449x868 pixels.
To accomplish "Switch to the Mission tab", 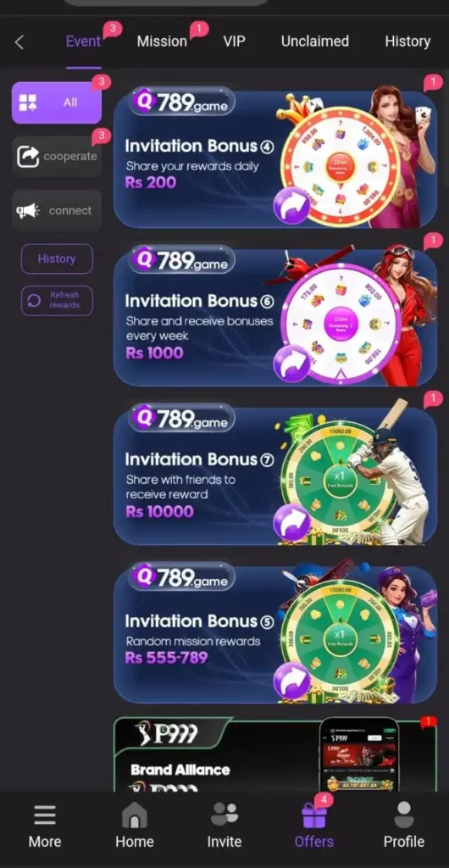I will pyautogui.click(x=162, y=42).
